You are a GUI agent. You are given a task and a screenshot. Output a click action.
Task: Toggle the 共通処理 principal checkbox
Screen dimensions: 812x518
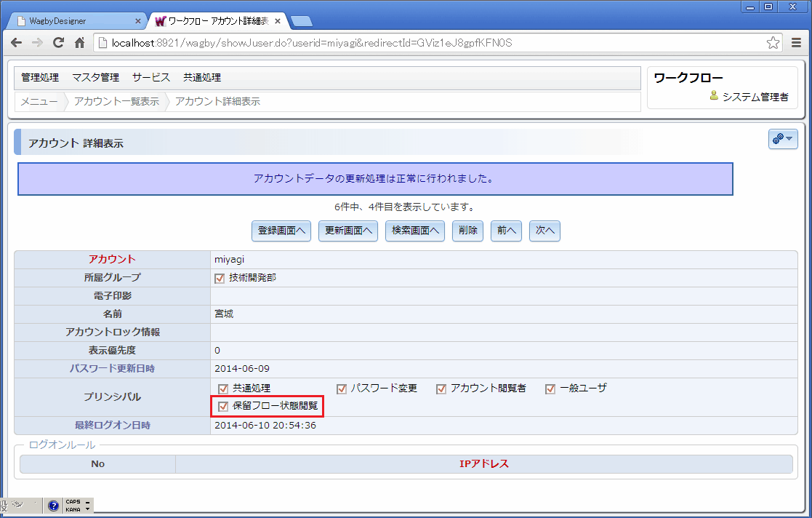point(223,389)
